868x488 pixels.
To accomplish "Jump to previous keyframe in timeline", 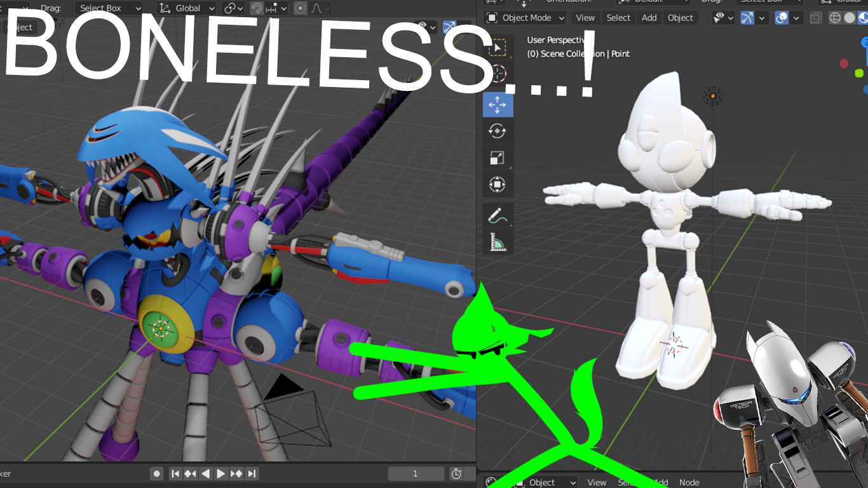I will tap(191, 473).
